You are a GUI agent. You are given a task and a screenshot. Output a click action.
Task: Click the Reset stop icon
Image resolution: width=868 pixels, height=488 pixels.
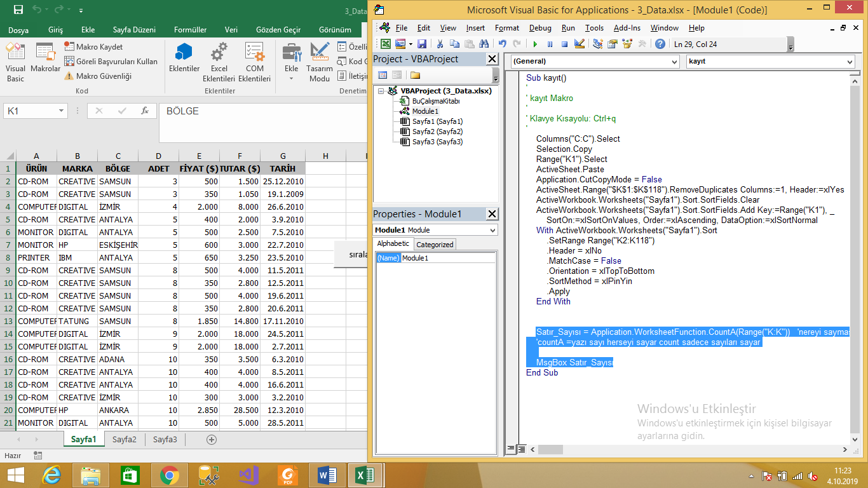point(564,44)
